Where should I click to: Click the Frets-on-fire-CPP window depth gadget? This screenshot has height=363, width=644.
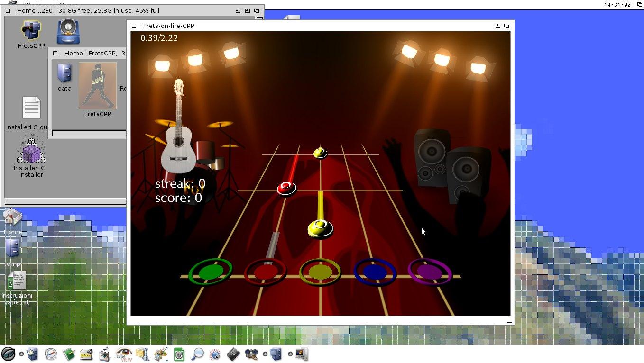[x=506, y=26]
